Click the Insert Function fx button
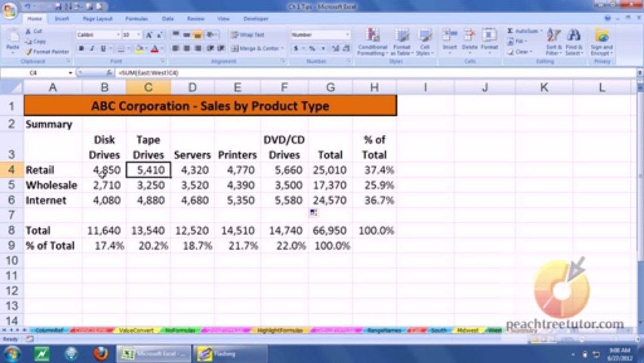Screen dimensions: 644x363 (x=109, y=73)
